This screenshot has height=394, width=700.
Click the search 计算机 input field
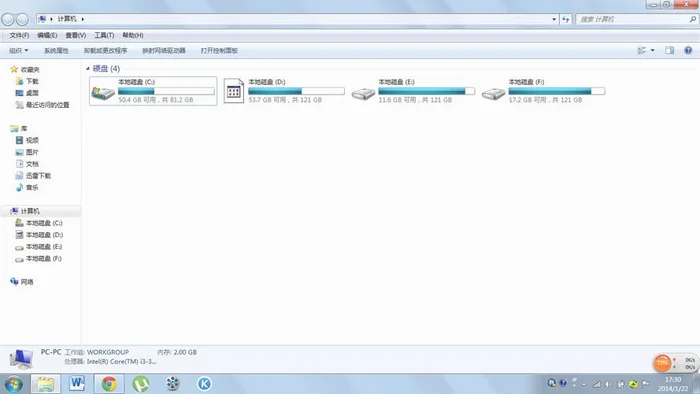pos(632,19)
